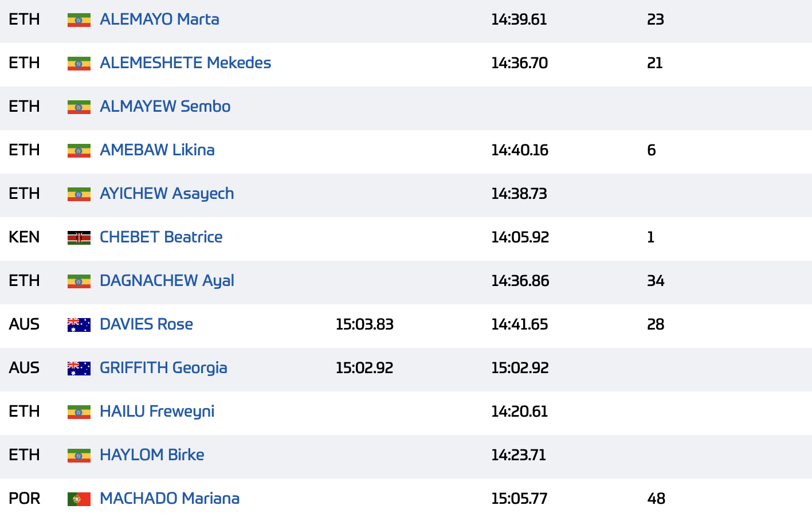Open HAYLOM Birke athlete profile

tap(152, 455)
